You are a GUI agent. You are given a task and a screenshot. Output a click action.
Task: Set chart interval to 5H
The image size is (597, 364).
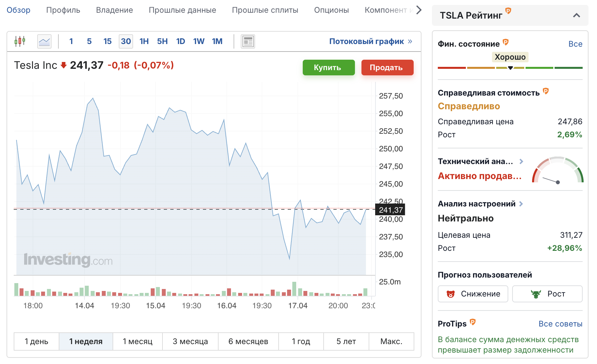pos(162,41)
